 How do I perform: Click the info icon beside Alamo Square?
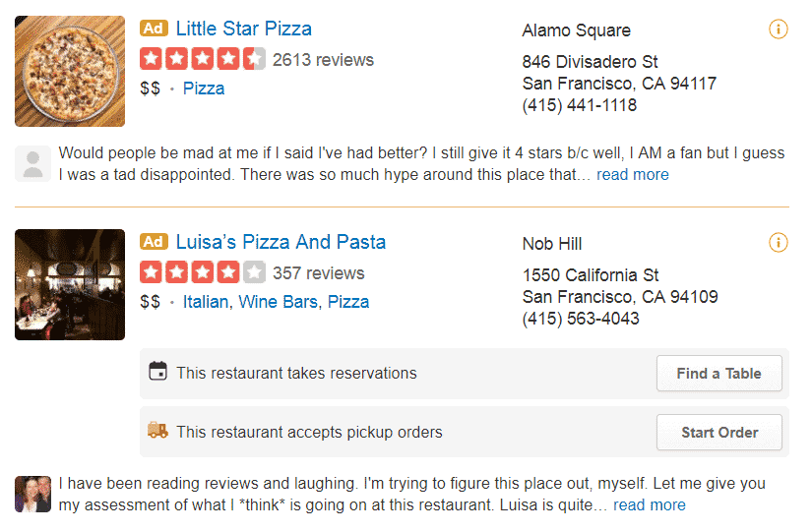coord(778,30)
